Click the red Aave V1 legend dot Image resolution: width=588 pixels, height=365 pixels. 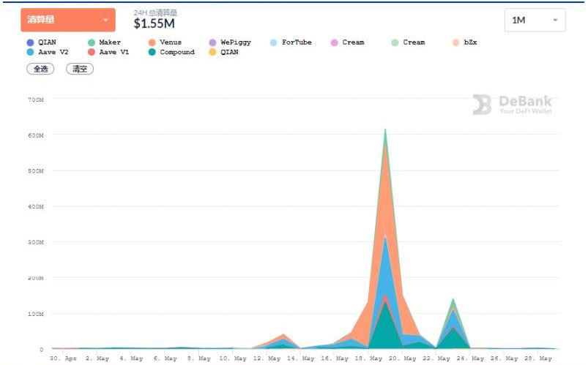(x=91, y=53)
